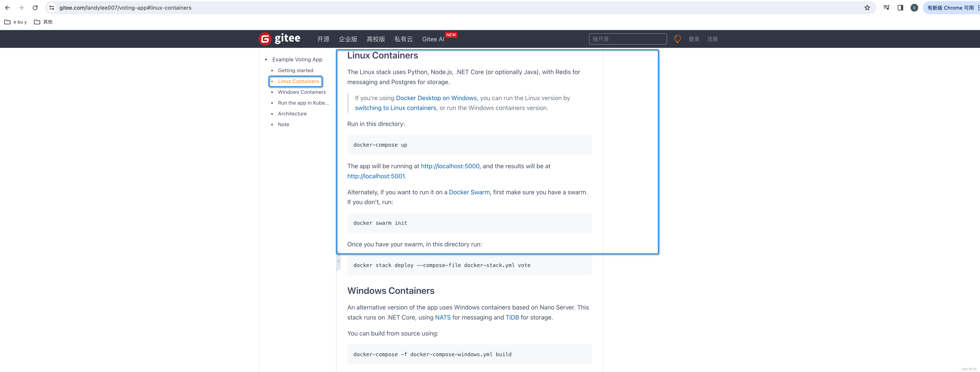The image size is (980, 372).
Task: Open the '其他' bookmarks folder
Action: [43, 22]
